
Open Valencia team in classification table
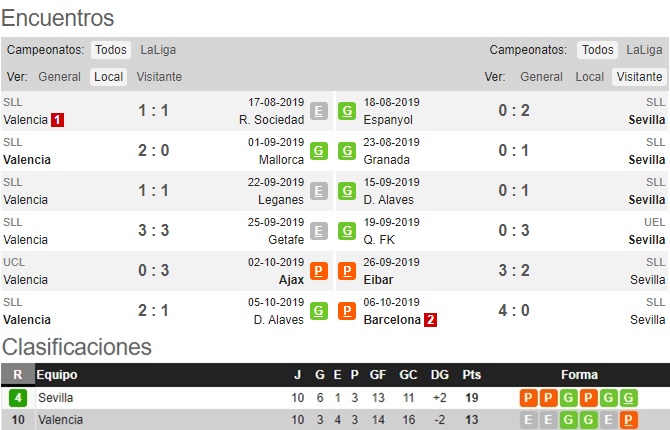(60, 420)
